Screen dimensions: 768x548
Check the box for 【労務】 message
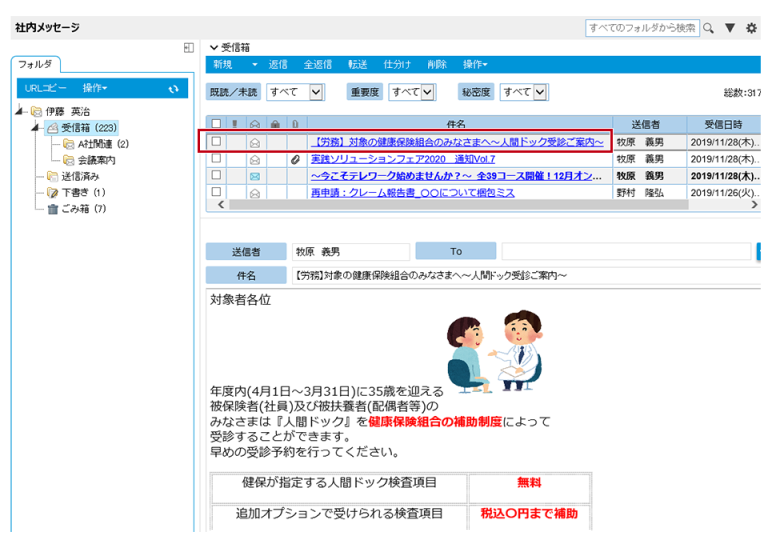pyautogui.click(x=216, y=142)
